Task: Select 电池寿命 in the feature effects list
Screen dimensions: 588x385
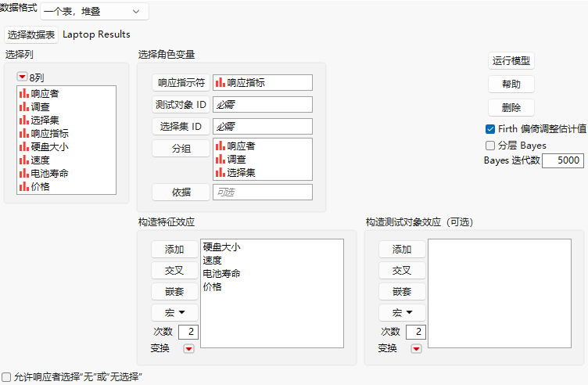Action: coord(221,274)
